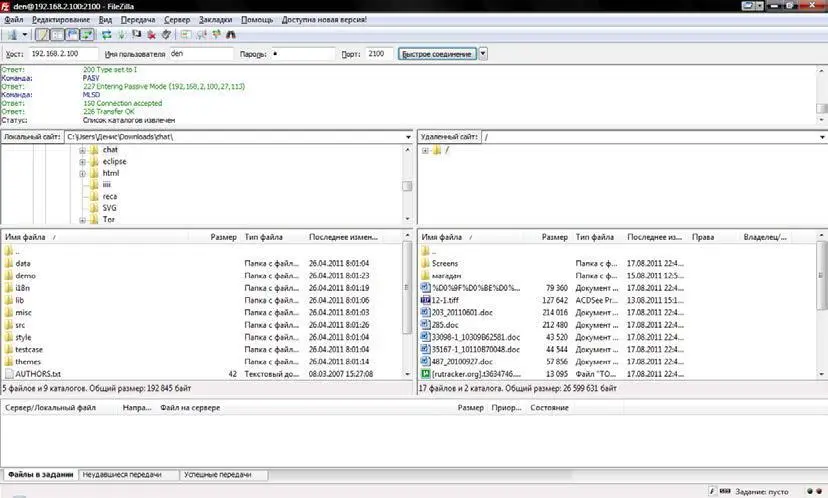
Task: Switch to the Файлы в задании tab
Action: click(x=41, y=475)
